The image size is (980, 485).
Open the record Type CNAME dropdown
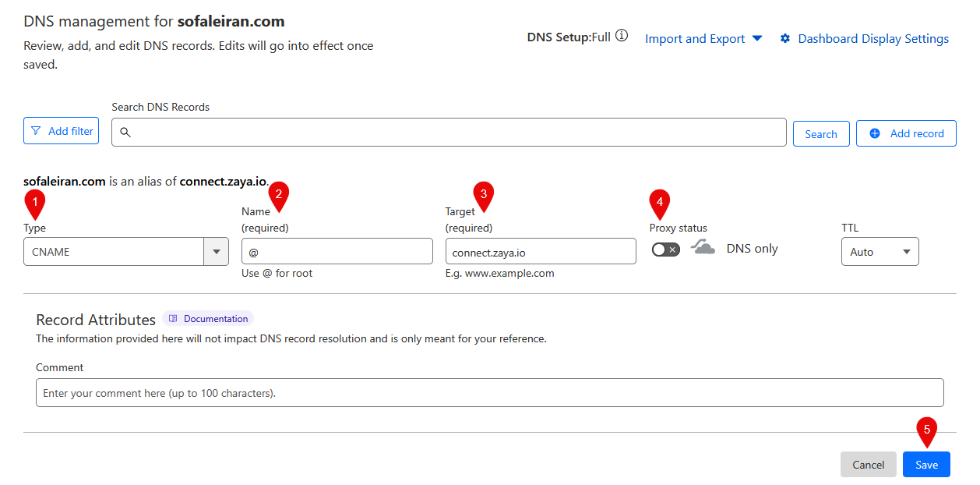tap(125, 252)
